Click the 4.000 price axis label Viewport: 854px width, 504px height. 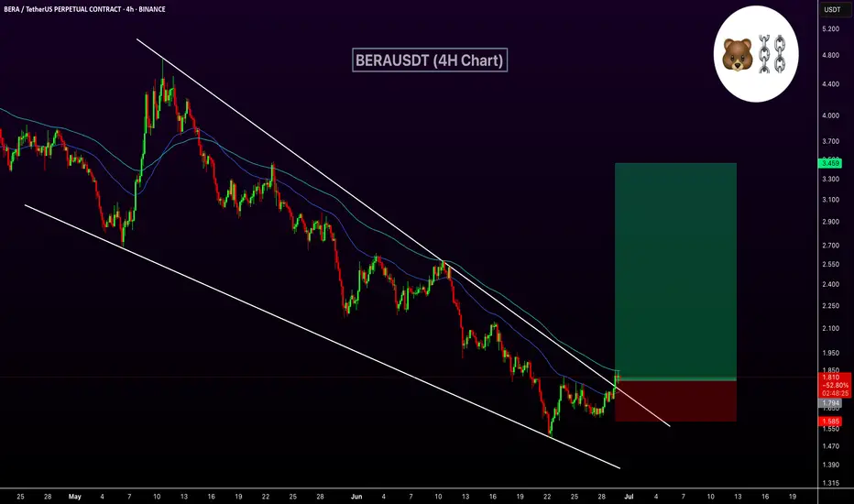point(830,115)
